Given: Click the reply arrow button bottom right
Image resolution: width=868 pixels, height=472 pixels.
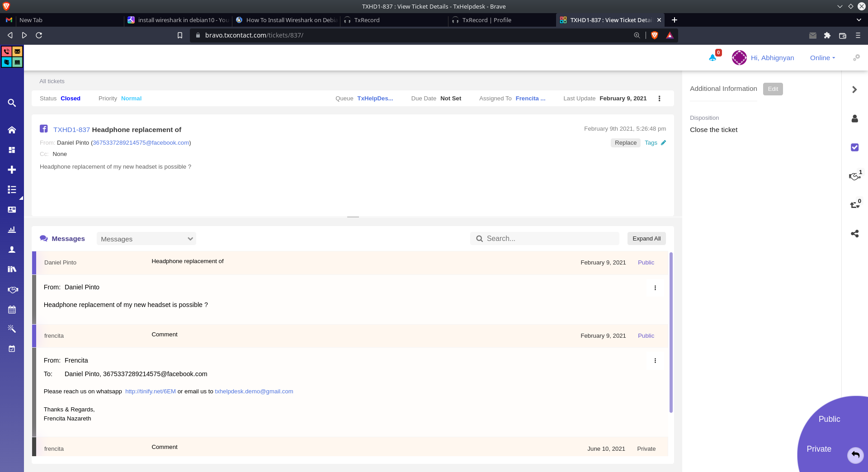Looking at the screenshot, I should click(855, 455).
